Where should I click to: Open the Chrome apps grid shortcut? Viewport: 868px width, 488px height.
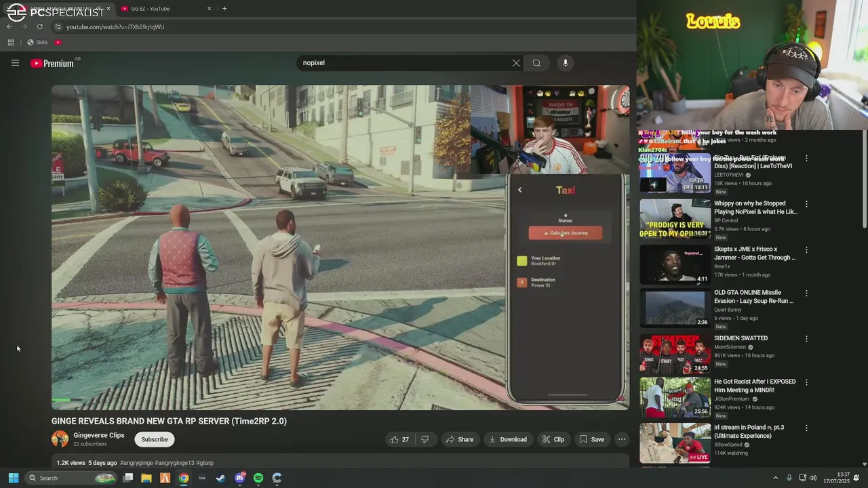pos(11,42)
